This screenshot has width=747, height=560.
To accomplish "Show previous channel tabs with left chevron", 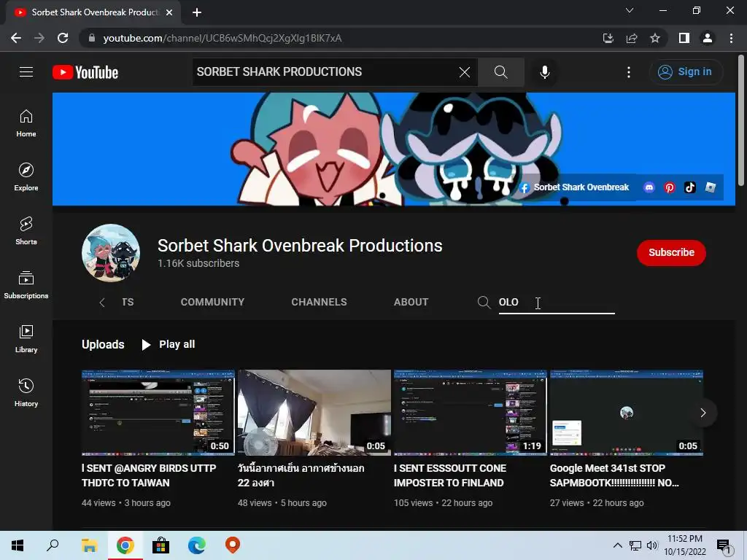I will pos(102,303).
